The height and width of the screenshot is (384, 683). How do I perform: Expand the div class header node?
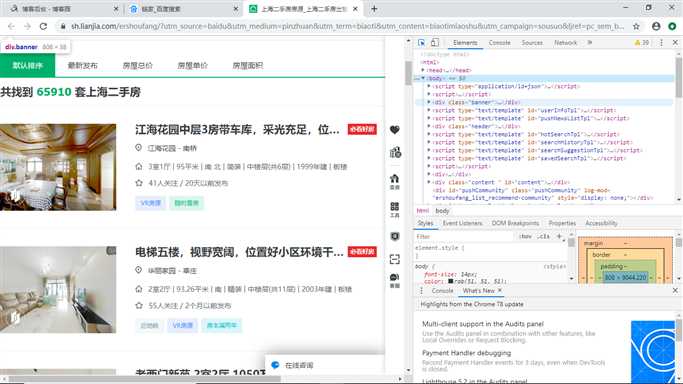point(429,126)
